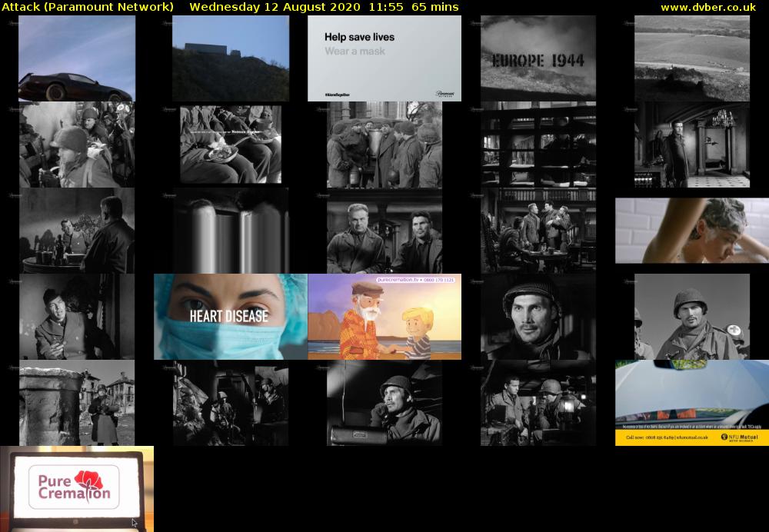Open the rolling hills landscape thumbnail
Image resolution: width=769 pixels, height=532 pixels.
pyautogui.click(x=692, y=58)
